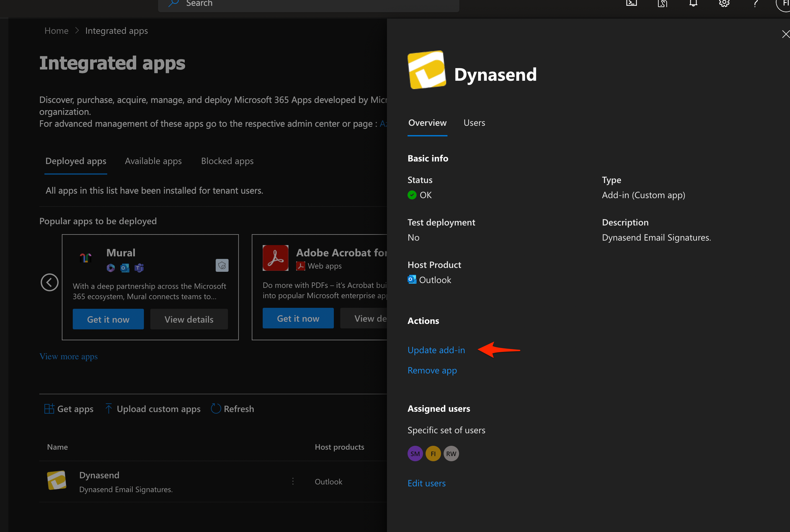Viewport: 790px width, 532px height.
Task: Refresh the apps list
Action: [x=232, y=409]
